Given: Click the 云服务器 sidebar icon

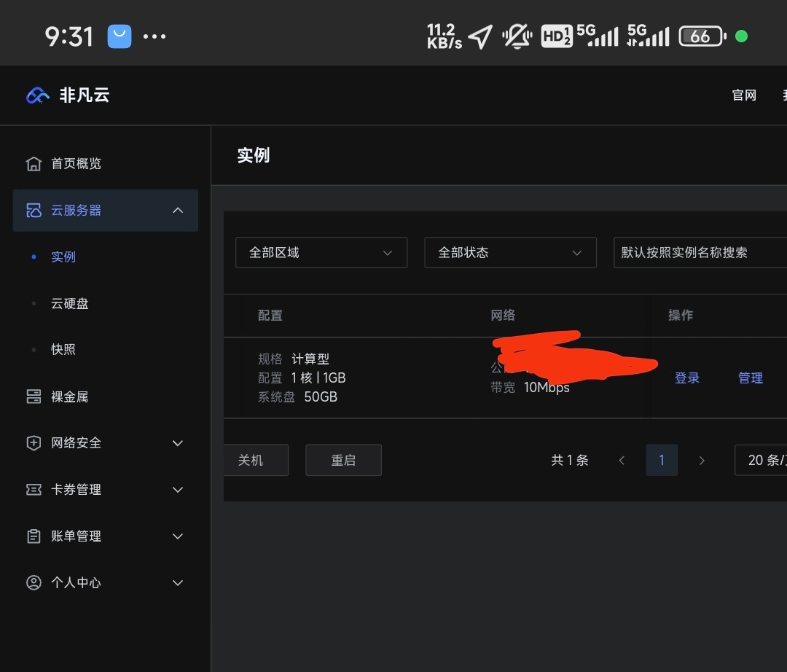Looking at the screenshot, I should [34, 210].
